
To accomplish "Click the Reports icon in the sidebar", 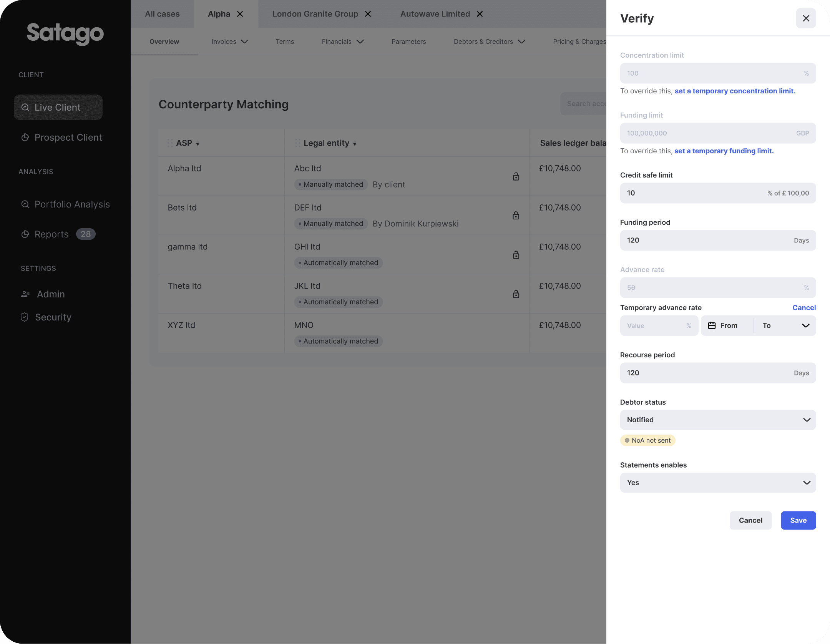I will click(x=25, y=234).
